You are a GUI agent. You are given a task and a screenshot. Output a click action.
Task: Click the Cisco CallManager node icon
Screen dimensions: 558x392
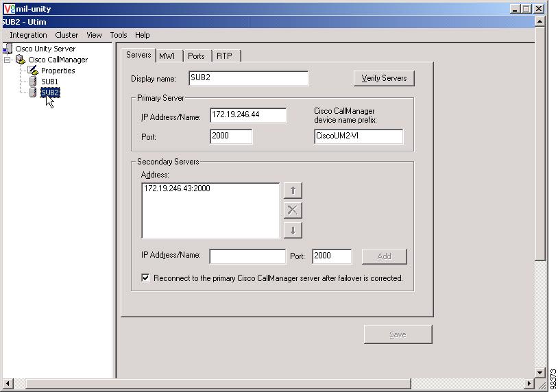[21, 60]
